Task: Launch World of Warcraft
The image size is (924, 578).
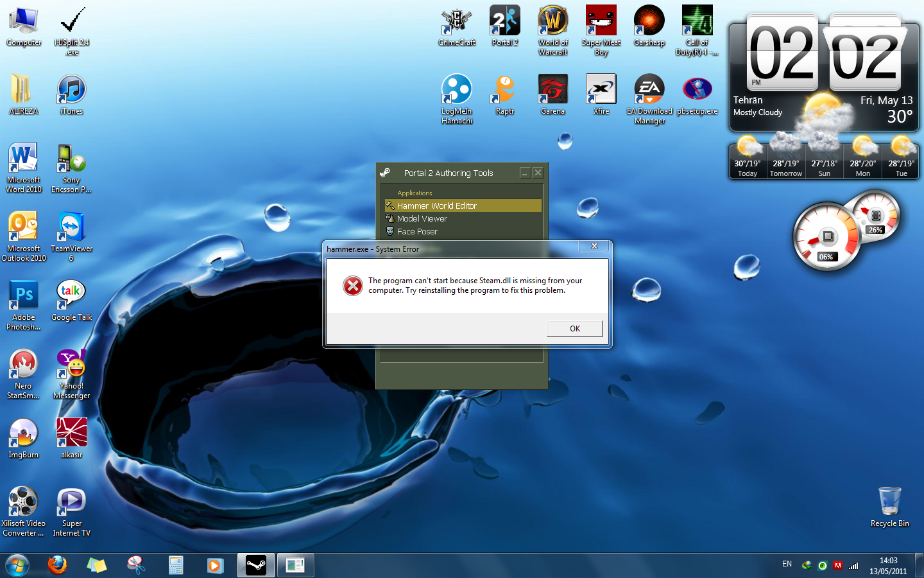Action: click(552, 19)
